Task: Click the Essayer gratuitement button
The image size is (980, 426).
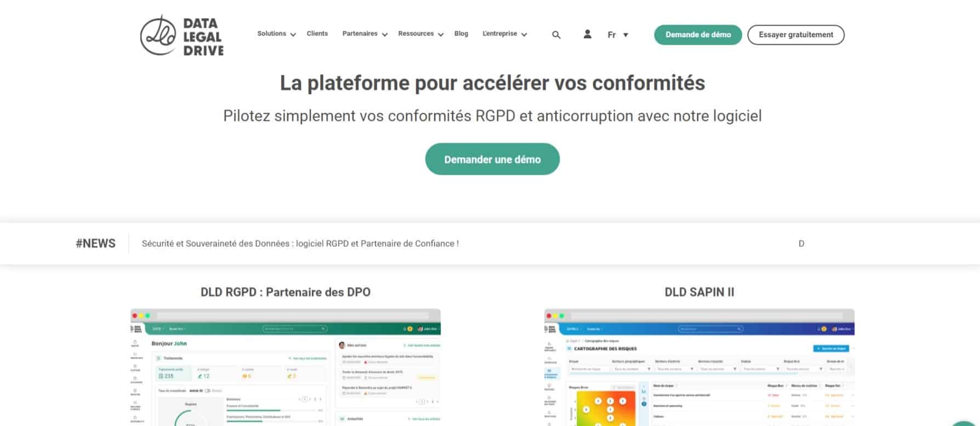Action: pos(796,34)
